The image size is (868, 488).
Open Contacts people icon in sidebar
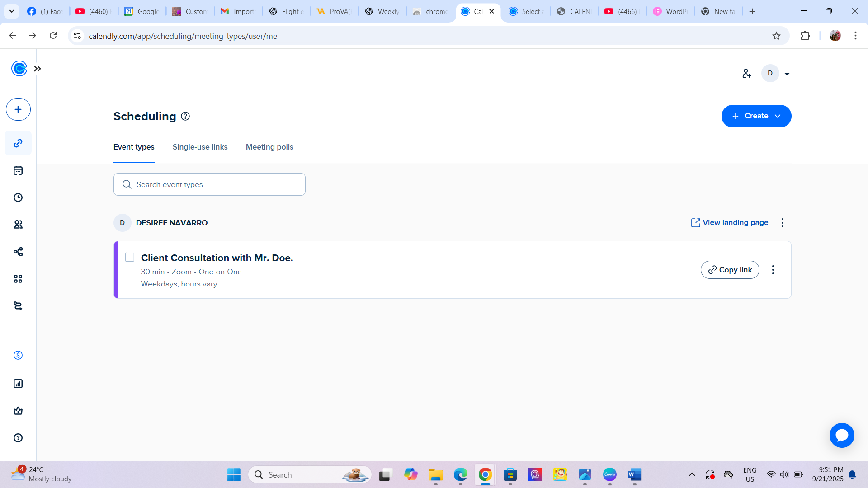coord(18,225)
